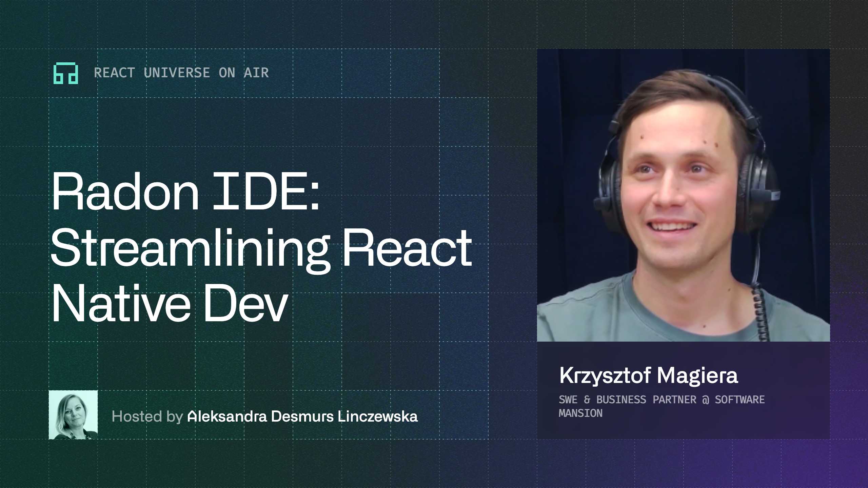Click the guest name Krzysztof Magiera
868x488 pixels.
[648, 375]
